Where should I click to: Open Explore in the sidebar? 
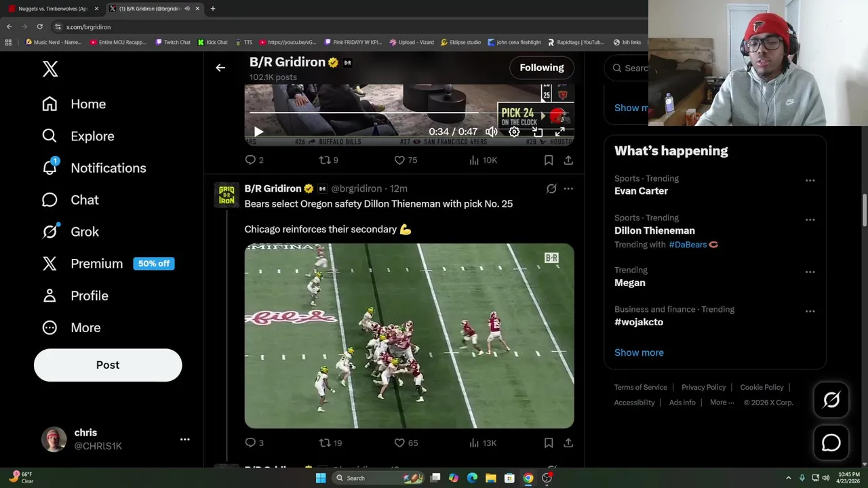click(x=78, y=136)
